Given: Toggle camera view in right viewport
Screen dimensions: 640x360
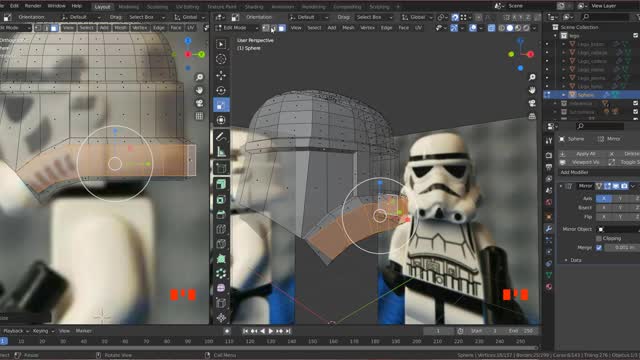Looking at the screenshot, I should [x=532, y=103].
